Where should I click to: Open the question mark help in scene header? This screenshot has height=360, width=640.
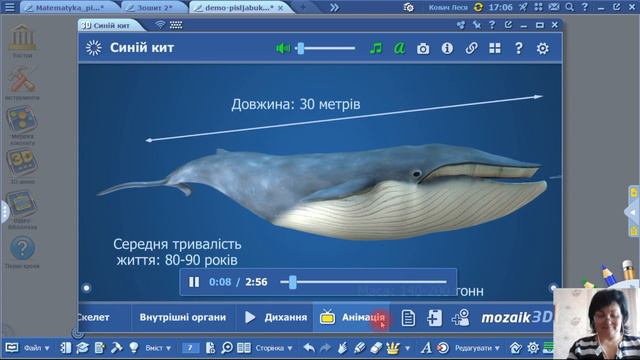[518, 49]
